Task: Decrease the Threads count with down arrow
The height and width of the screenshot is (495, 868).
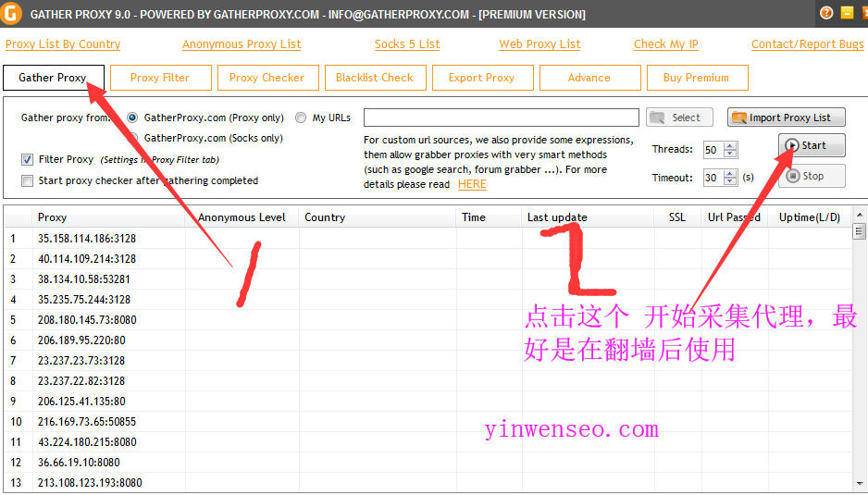Action: coord(731,154)
